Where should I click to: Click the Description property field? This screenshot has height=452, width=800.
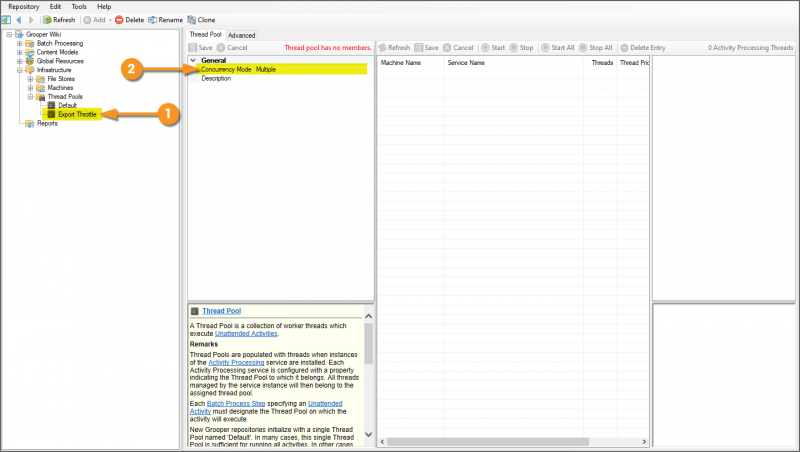[x=282, y=79]
